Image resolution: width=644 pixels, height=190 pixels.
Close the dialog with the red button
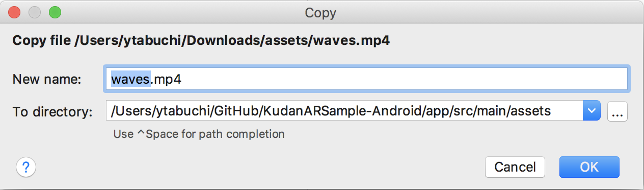point(14,12)
